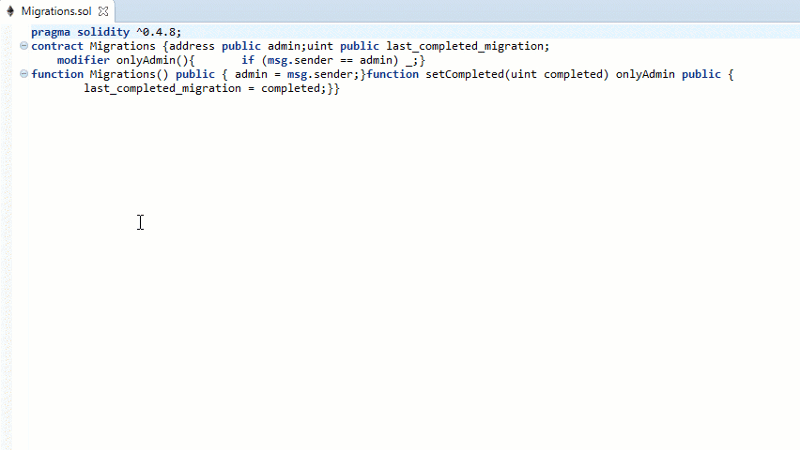Click 'last_completed_migration' assignment on last line
The image size is (800, 450).
(162, 89)
